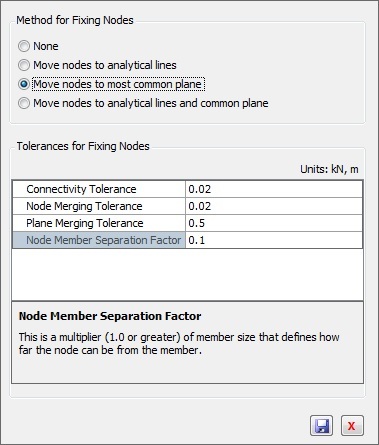The width and height of the screenshot is (379, 445).
Task: Click the Units: kN, m label
Action: pyautogui.click(x=329, y=169)
